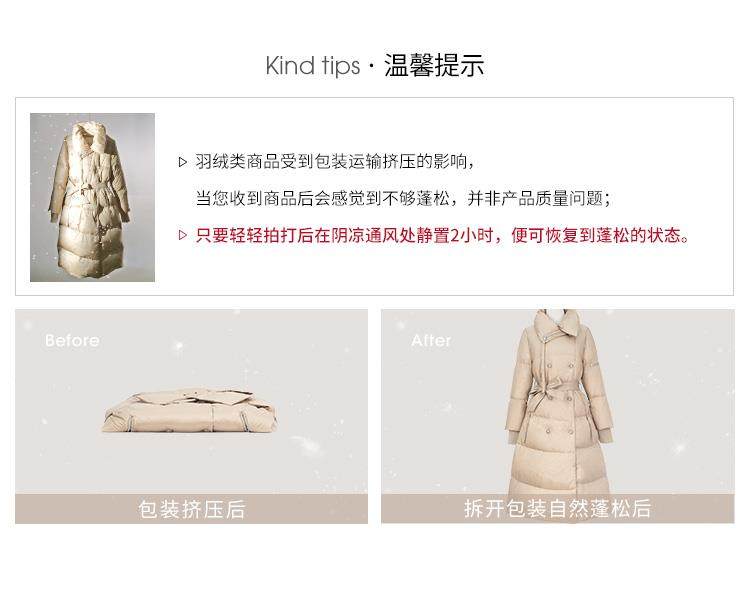The width and height of the screenshot is (750, 590).
Task: Click the Kind tips heading text
Action: tap(313, 66)
